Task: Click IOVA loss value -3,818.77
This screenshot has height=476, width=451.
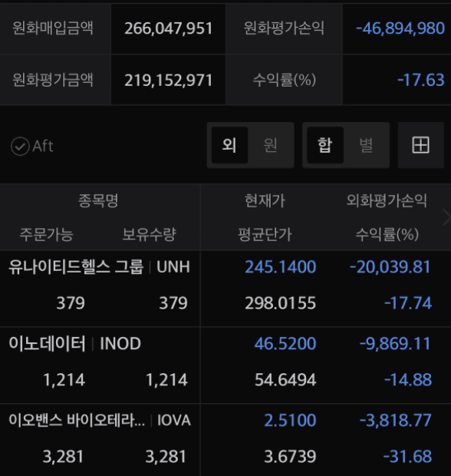Action: [396, 421]
